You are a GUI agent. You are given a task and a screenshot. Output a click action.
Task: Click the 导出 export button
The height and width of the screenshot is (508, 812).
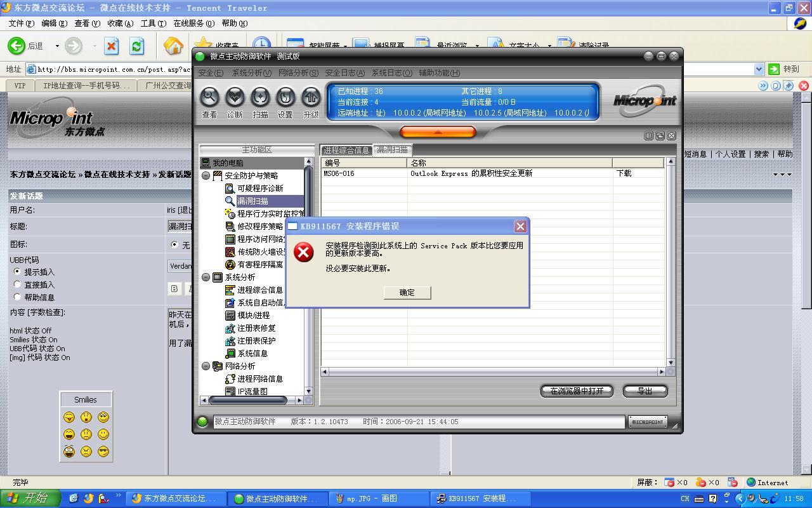(645, 391)
